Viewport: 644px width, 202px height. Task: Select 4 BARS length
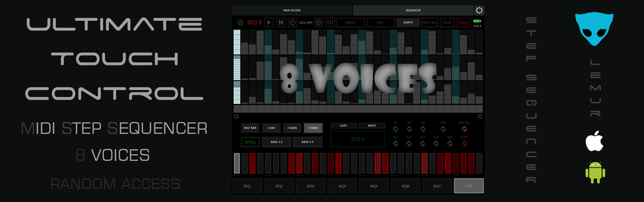313,128
